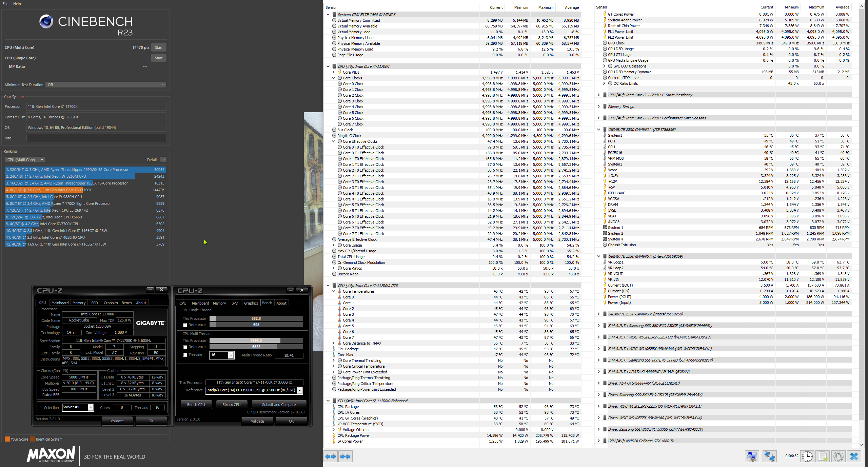This screenshot has height=467, width=868.
Task: Click the Cinebench Info text field
Action: tap(96, 138)
